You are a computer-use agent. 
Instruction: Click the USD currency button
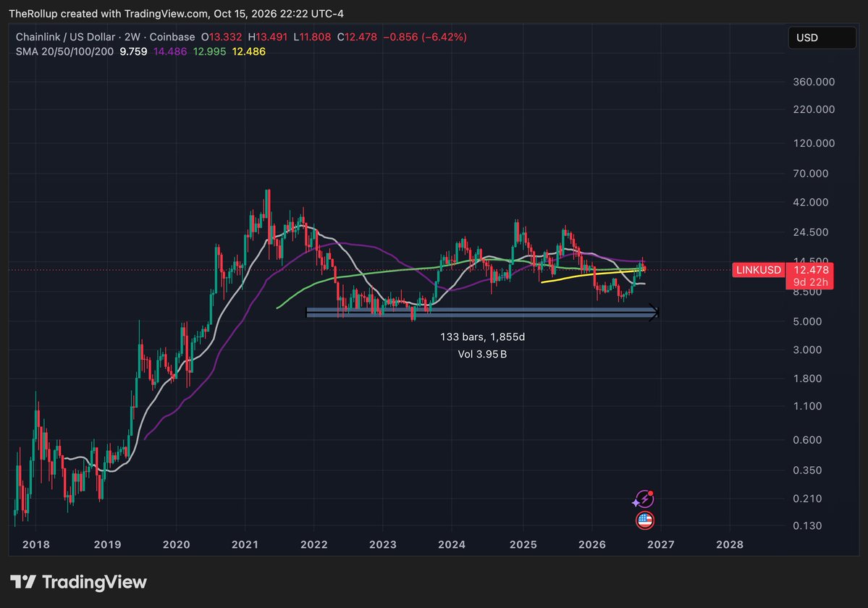click(x=822, y=38)
